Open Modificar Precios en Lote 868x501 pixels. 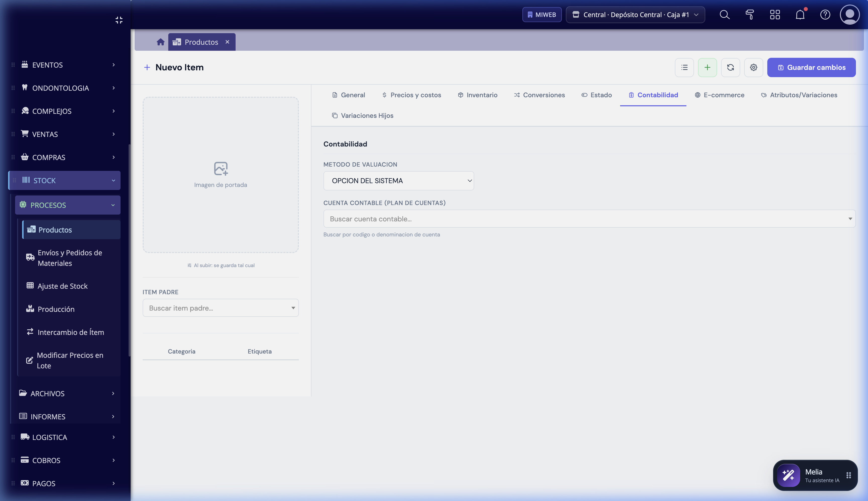coord(72,360)
